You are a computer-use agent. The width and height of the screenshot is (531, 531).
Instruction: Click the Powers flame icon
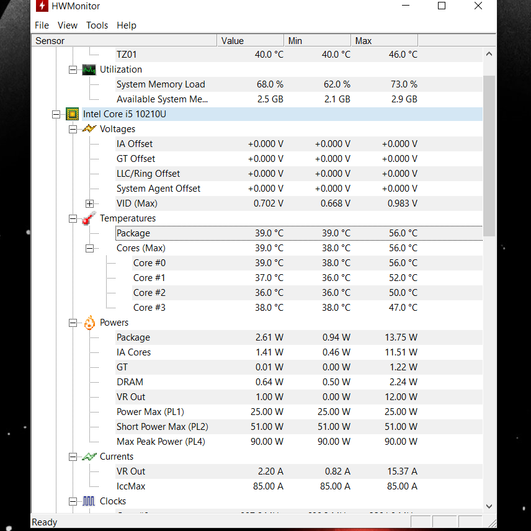[x=89, y=322]
